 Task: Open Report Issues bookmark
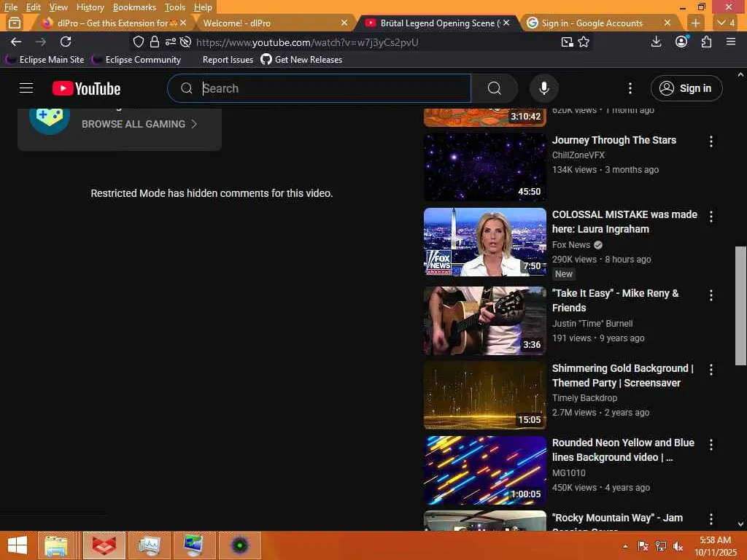click(x=228, y=60)
